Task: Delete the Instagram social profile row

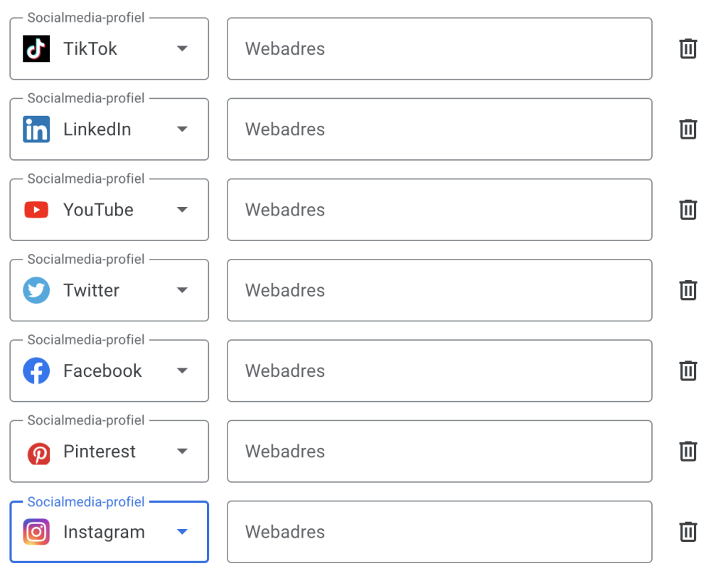Action: click(687, 532)
